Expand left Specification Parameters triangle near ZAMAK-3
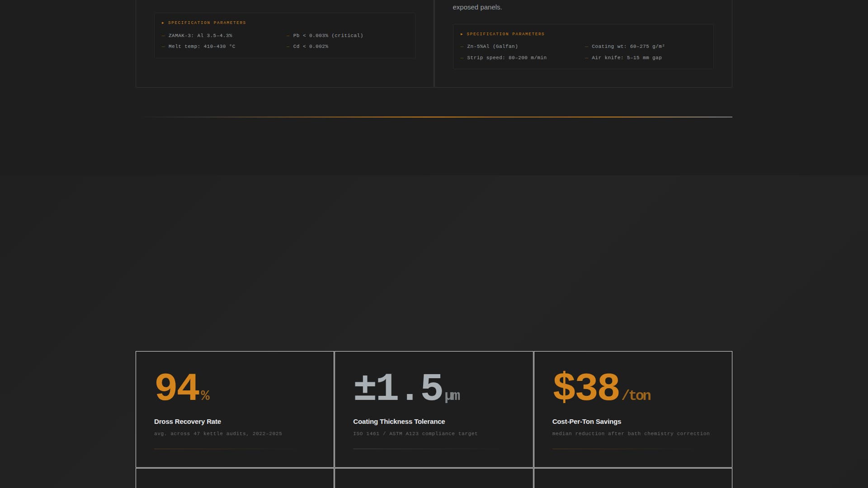Screen dimensions: 868x488 (x=163, y=23)
